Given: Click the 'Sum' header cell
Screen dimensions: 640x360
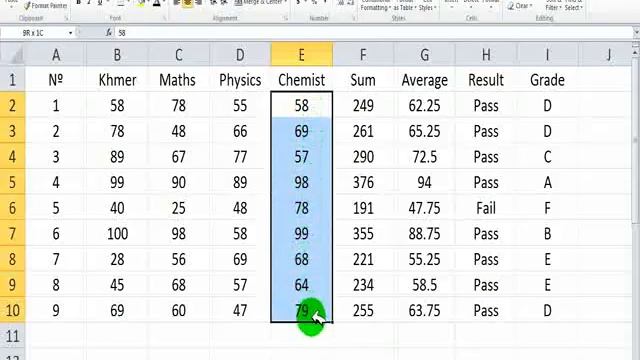Looking at the screenshot, I should tap(363, 80).
